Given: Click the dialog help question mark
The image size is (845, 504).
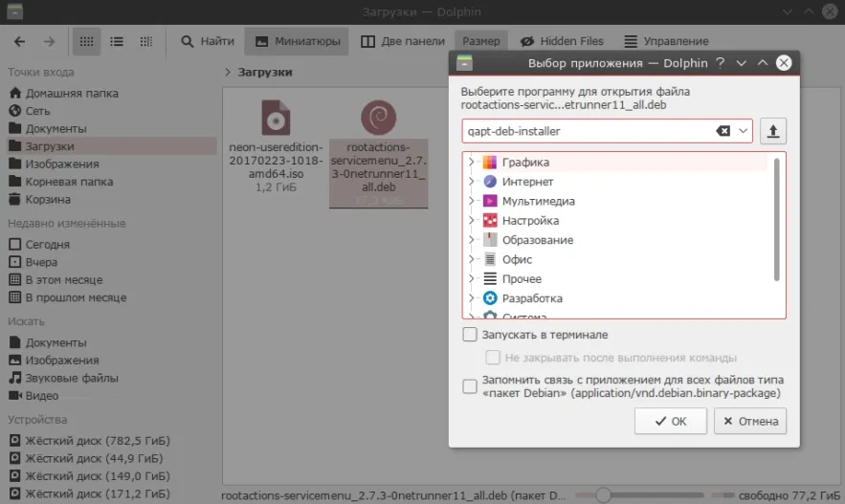Looking at the screenshot, I should click(x=721, y=63).
